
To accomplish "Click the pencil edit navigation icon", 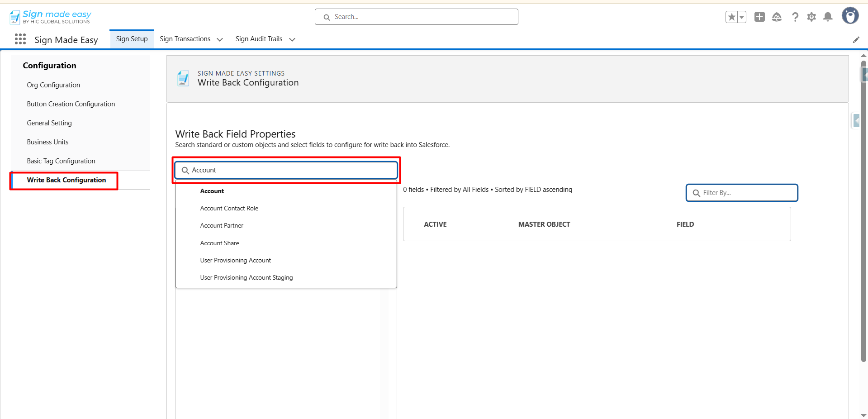I will [856, 40].
